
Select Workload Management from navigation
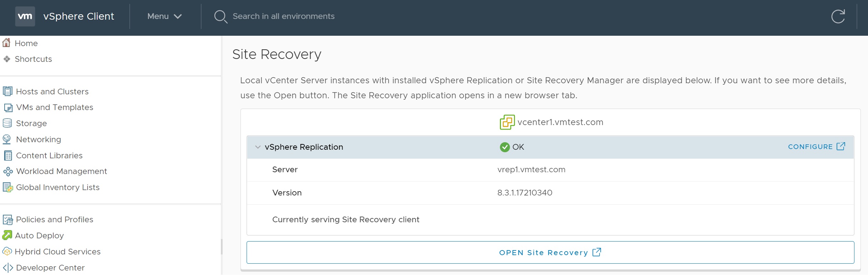(x=61, y=172)
